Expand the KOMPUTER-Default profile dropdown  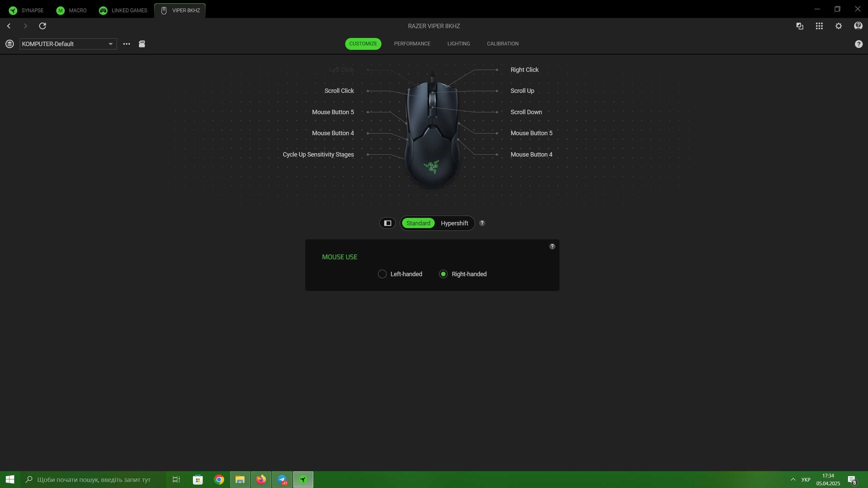68,44
